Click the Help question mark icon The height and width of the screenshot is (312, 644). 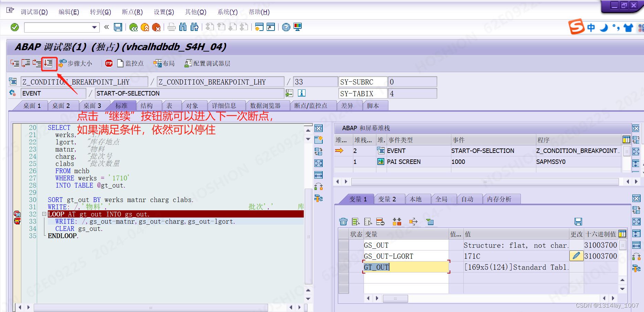coord(286,27)
